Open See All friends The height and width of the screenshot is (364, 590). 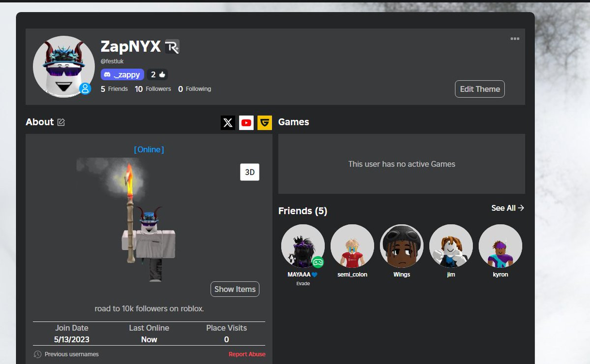(508, 208)
